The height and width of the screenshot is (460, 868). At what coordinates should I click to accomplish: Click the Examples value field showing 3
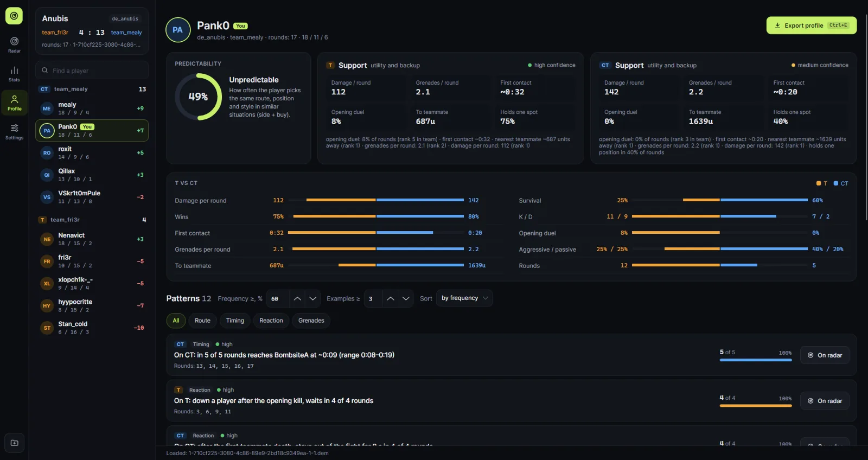point(373,298)
